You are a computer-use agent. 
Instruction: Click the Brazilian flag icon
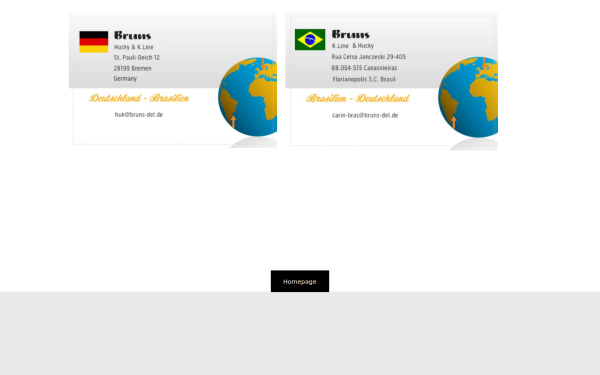310,39
